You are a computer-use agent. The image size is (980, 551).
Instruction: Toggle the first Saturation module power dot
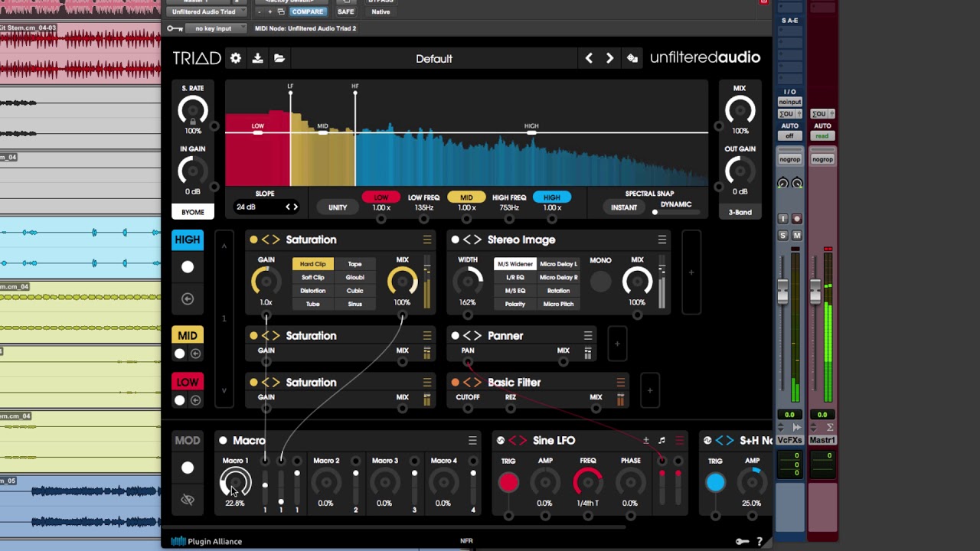(253, 240)
